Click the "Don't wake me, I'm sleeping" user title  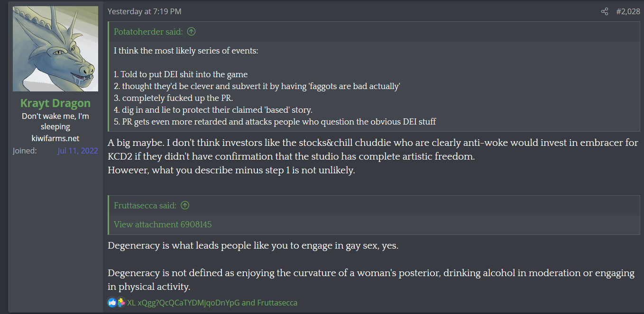(55, 121)
